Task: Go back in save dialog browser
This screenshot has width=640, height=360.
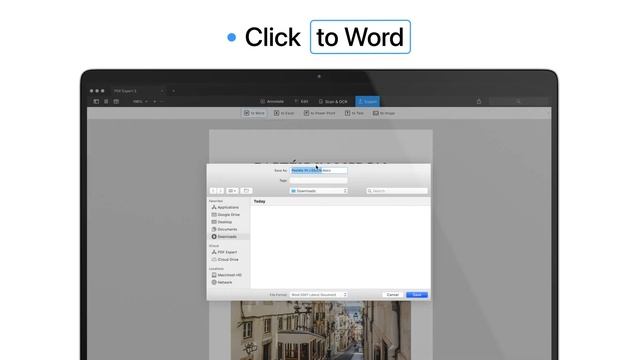Action: point(213,191)
